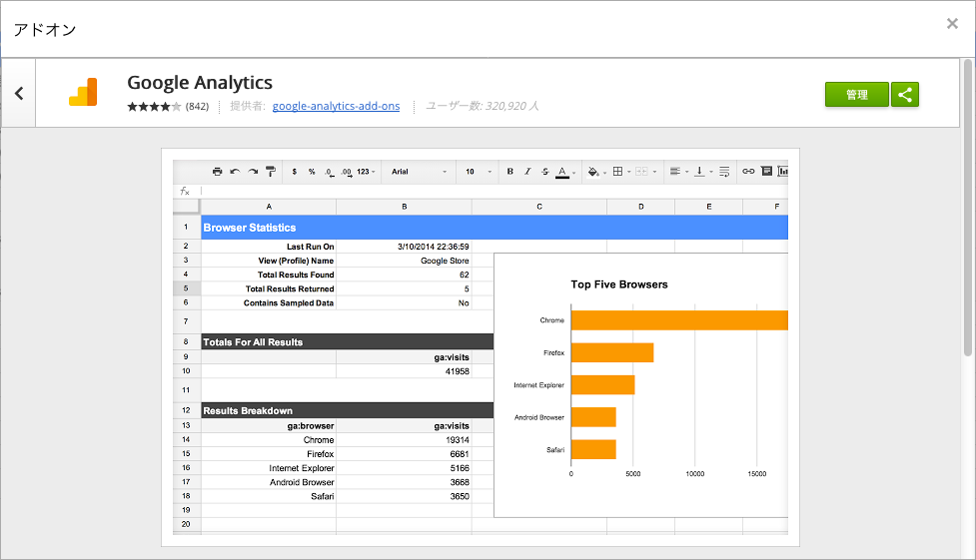Click the increase decimal places icon

click(346, 172)
